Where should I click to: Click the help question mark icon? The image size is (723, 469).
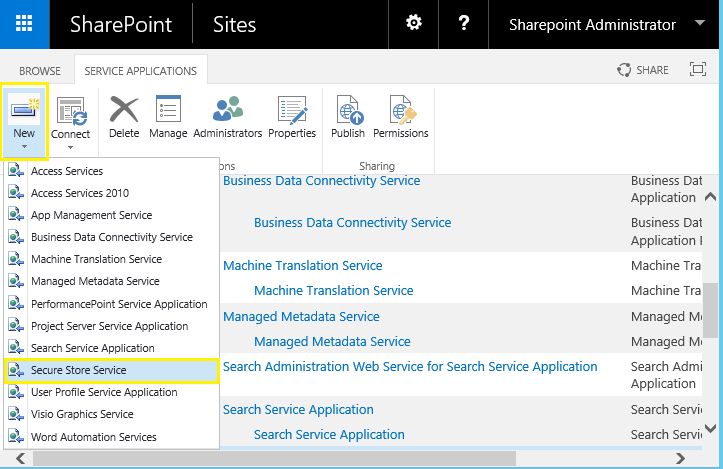coord(464,23)
